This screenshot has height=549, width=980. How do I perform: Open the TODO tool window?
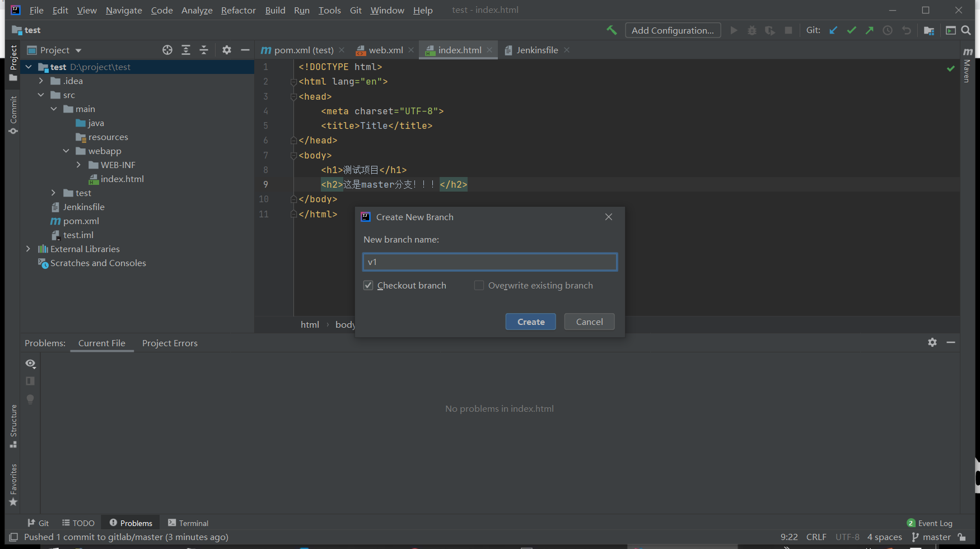(x=78, y=523)
